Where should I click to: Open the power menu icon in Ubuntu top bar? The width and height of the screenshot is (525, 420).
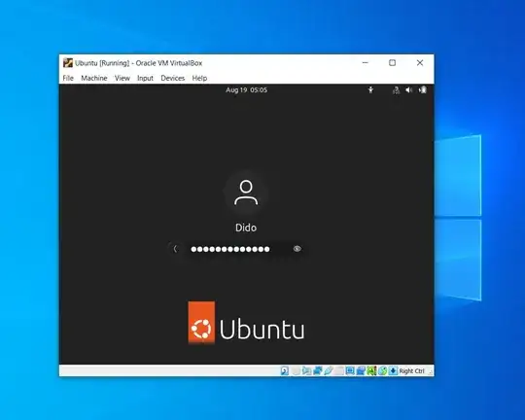pos(423,89)
